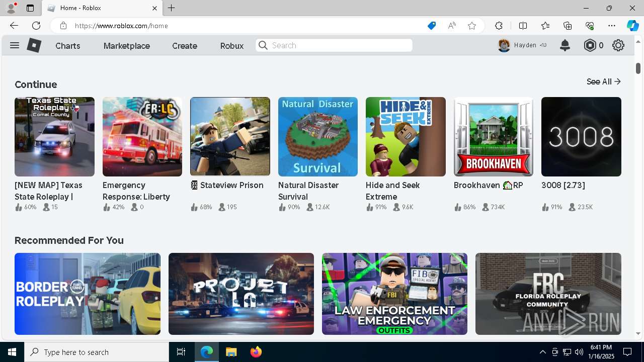Click the Roblox search input field
644x362 pixels.
click(x=334, y=45)
